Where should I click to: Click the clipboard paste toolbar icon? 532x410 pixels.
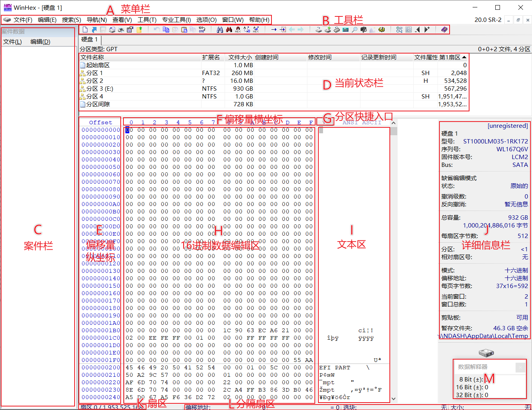pyautogui.click(x=184, y=29)
